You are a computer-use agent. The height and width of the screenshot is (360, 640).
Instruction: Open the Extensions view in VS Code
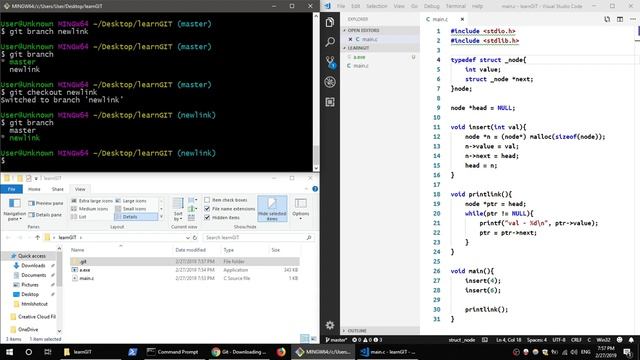330,102
